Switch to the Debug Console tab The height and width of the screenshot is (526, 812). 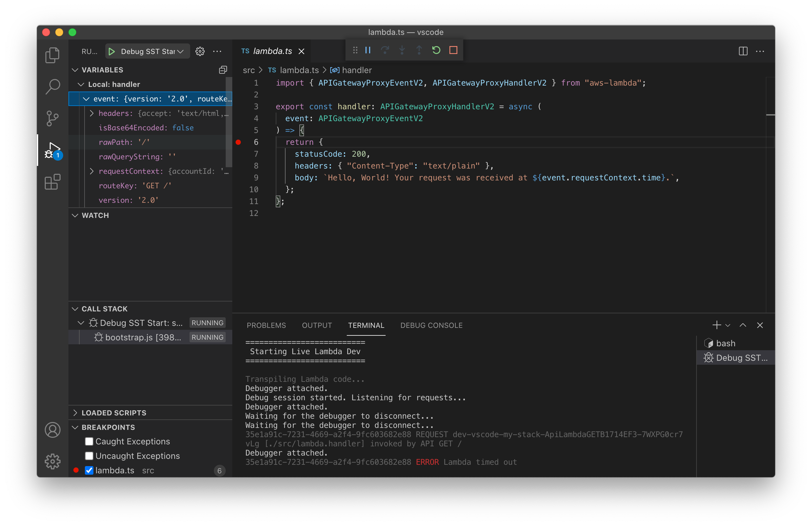431,325
